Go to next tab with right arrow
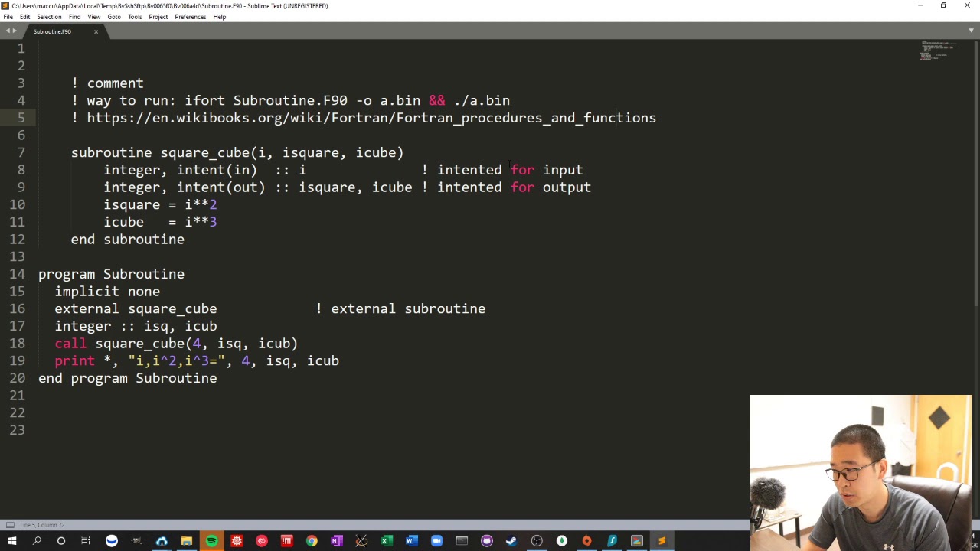This screenshot has height=551, width=980. pos(15,31)
